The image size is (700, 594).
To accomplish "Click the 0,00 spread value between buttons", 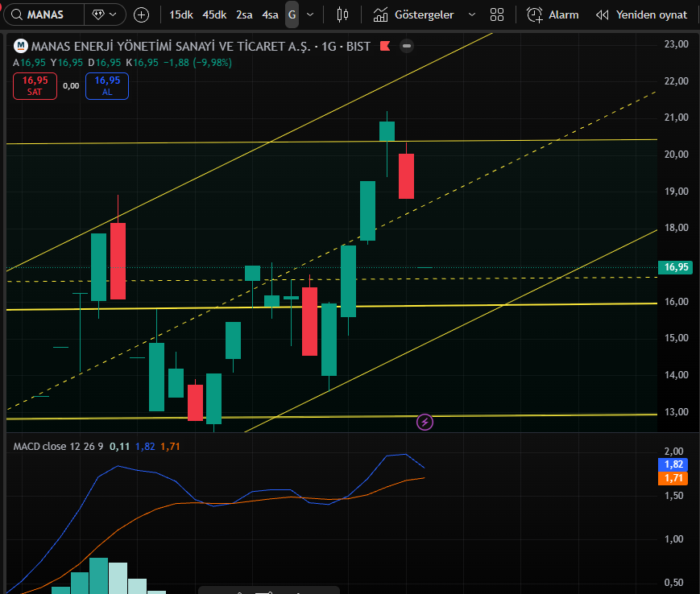I will (71, 86).
